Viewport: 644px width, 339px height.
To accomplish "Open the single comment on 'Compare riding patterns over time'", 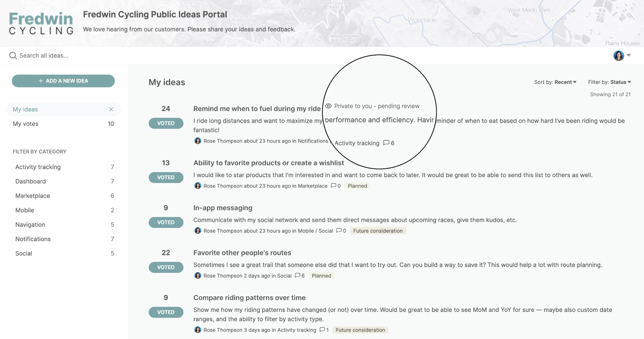I will pyautogui.click(x=323, y=330).
